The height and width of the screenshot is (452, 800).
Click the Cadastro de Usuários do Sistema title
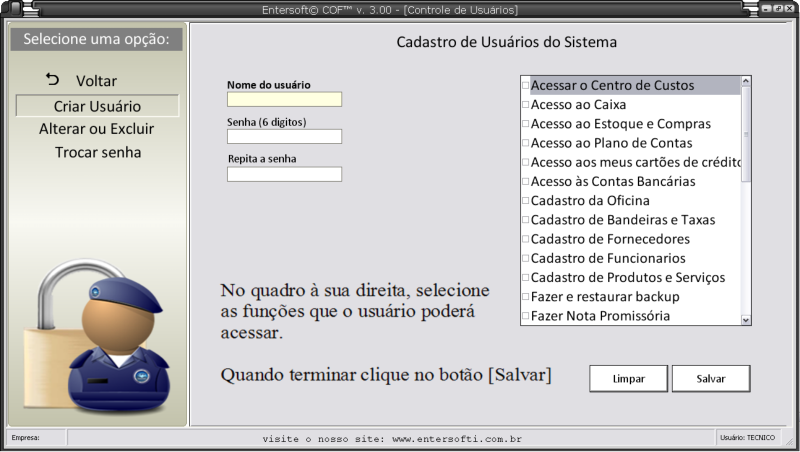507,42
